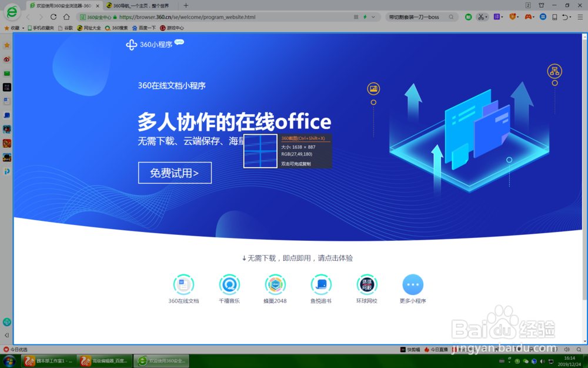Click the 360小程序 logo
This screenshot has height=368, width=588.
(x=155, y=44)
